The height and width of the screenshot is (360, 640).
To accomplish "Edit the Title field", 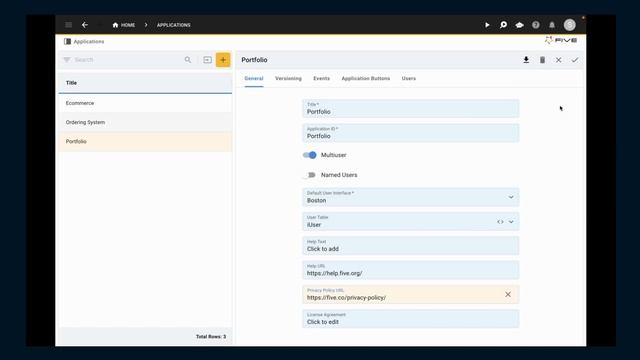I will [x=411, y=109].
